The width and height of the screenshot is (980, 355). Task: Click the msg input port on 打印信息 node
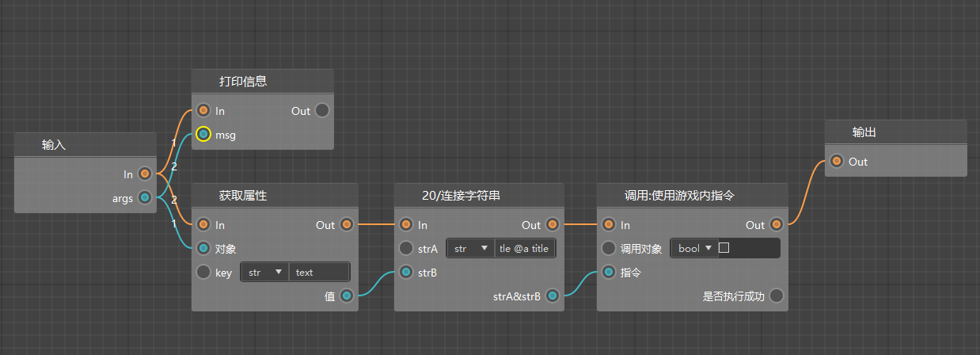coord(203,135)
